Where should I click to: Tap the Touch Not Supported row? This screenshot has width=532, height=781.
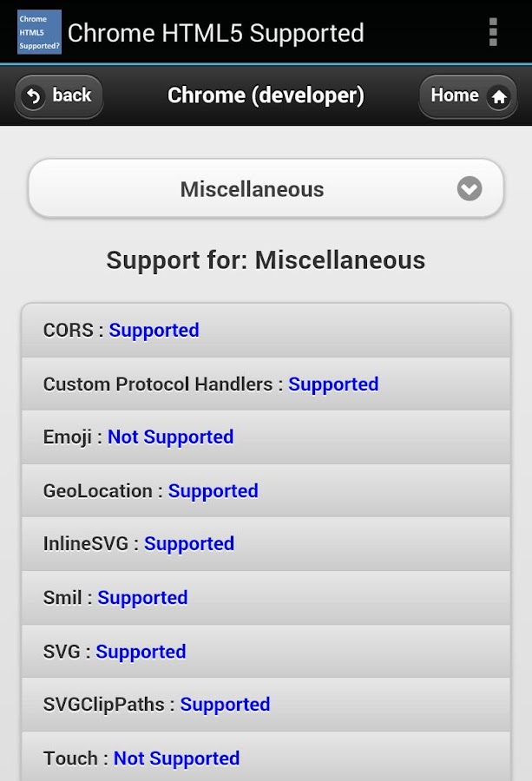(x=266, y=758)
